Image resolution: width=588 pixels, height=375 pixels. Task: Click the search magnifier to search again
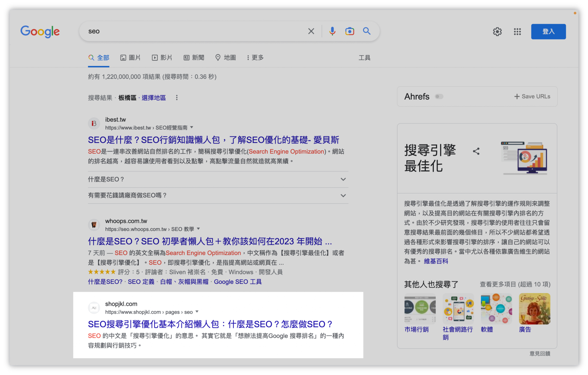click(x=367, y=31)
